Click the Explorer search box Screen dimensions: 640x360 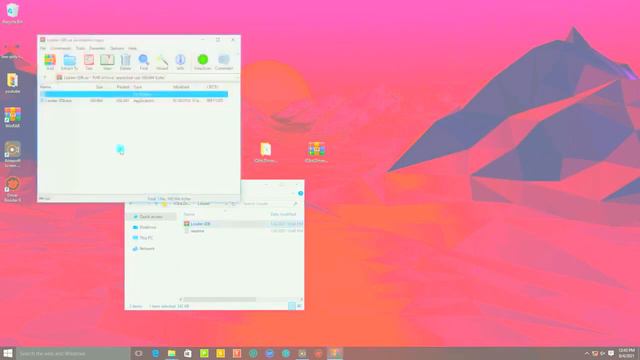point(270,204)
